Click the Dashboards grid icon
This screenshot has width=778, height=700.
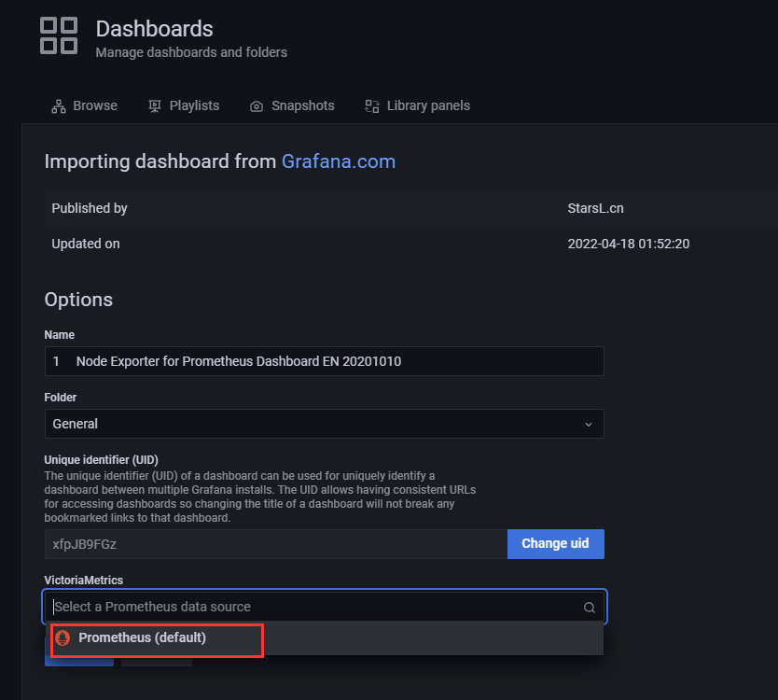(59, 35)
